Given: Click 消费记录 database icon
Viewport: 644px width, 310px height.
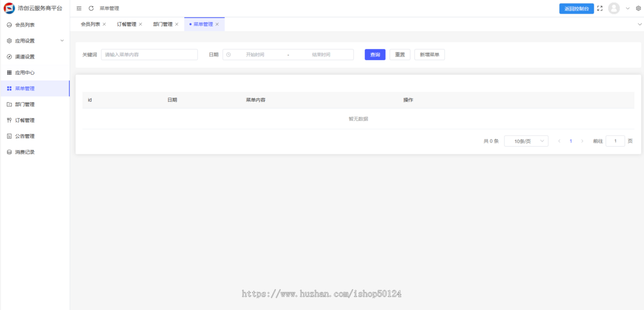Looking at the screenshot, I should [x=9, y=152].
